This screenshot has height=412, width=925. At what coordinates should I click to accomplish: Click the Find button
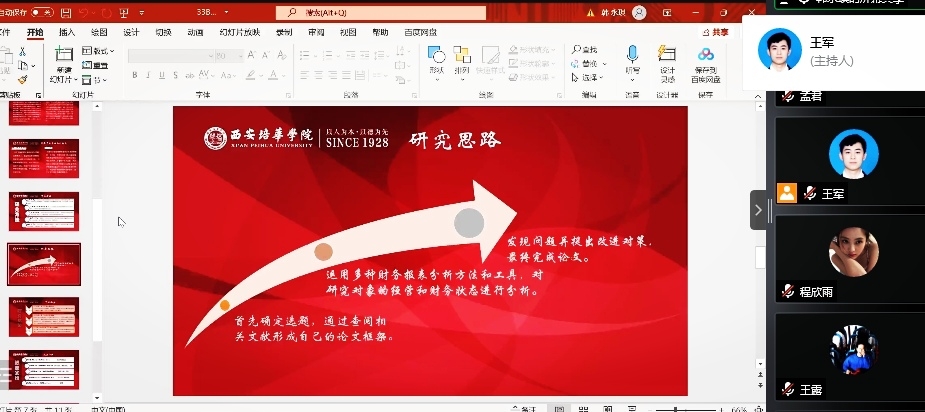[585, 49]
